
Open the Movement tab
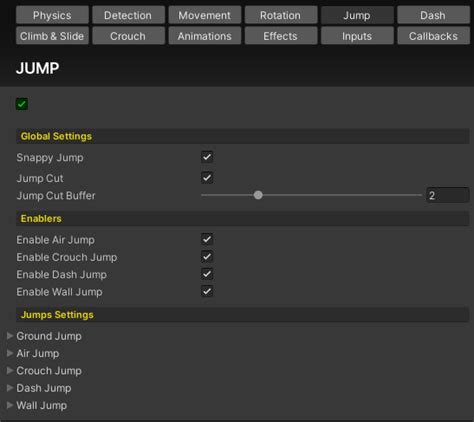click(x=205, y=15)
